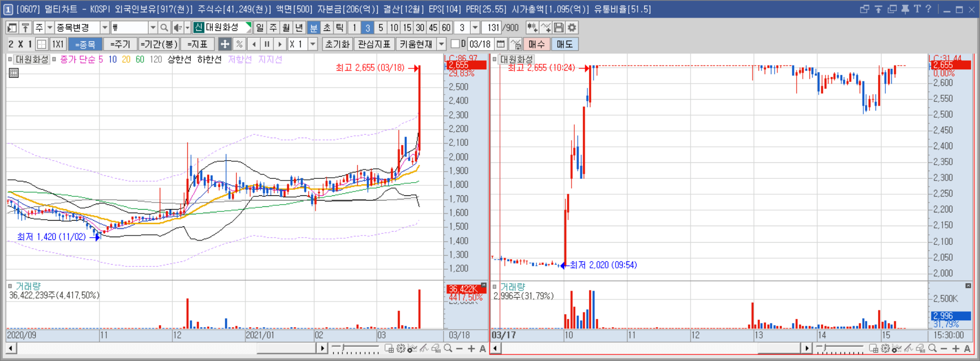Select the =기간(봉) sync tab

point(159,44)
